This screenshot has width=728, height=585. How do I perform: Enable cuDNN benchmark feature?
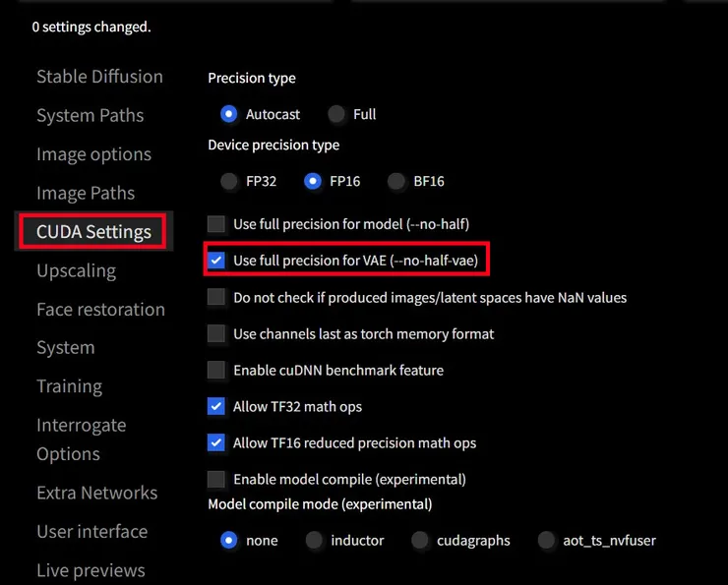point(216,371)
